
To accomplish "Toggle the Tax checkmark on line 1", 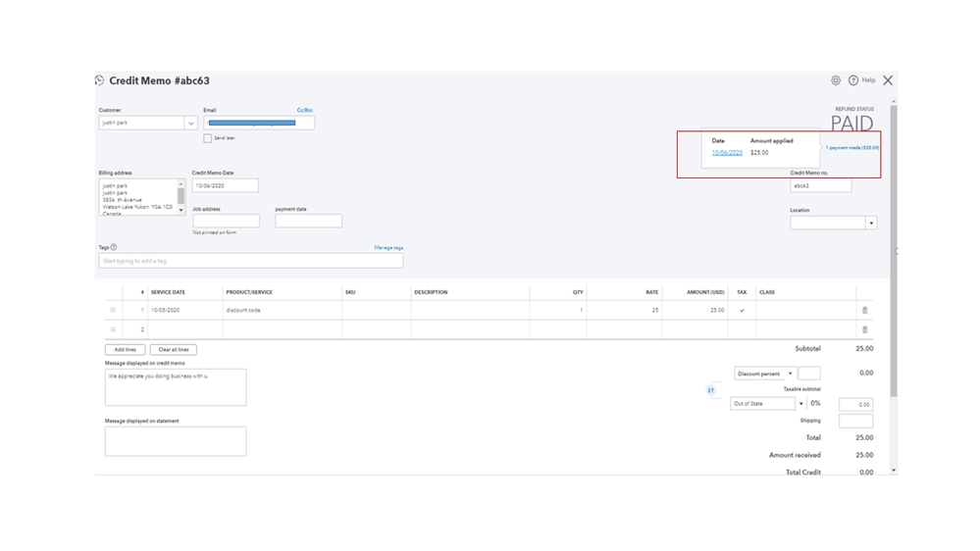I will [x=742, y=310].
